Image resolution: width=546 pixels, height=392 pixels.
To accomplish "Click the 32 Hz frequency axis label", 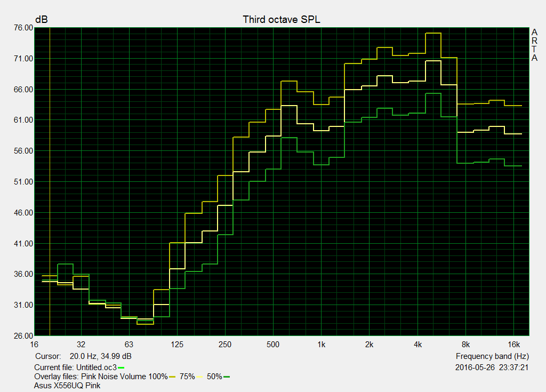I will click(81, 345).
